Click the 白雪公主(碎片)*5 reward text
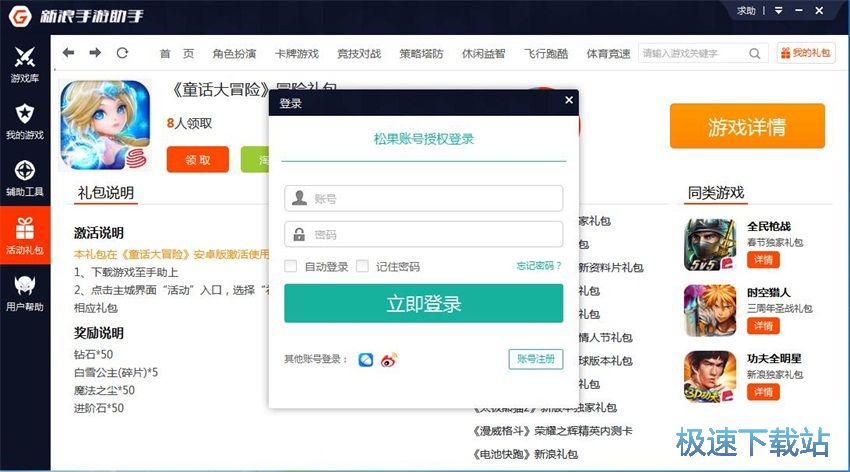 (116, 372)
